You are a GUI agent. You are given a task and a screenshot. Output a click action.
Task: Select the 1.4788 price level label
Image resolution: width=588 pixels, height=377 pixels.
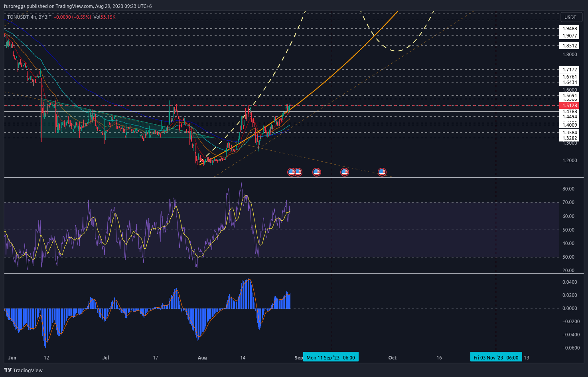click(570, 112)
